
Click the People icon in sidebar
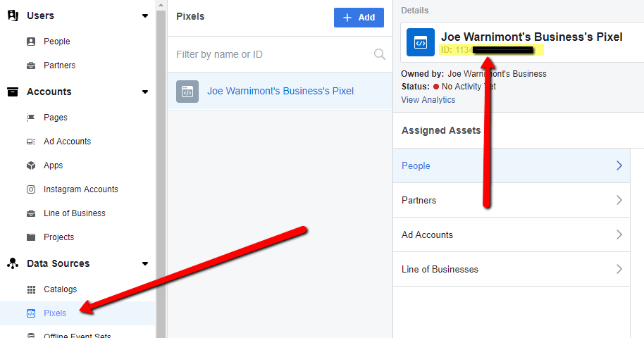click(x=31, y=42)
